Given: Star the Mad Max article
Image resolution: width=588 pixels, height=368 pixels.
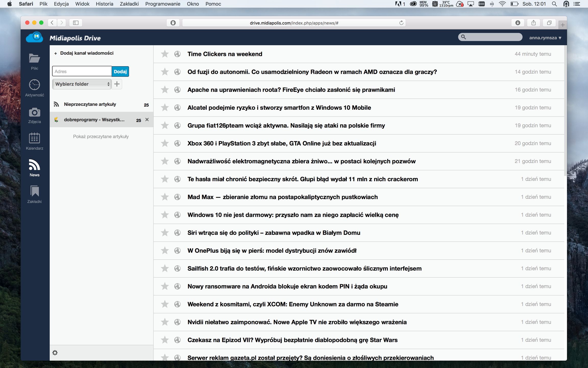Looking at the screenshot, I should point(165,197).
